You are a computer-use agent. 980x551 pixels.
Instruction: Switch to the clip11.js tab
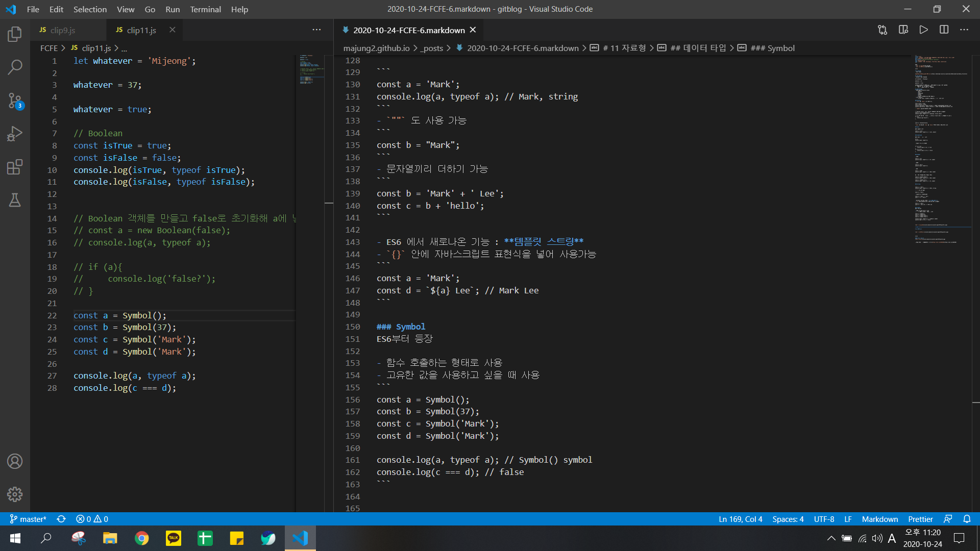[x=144, y=30]
